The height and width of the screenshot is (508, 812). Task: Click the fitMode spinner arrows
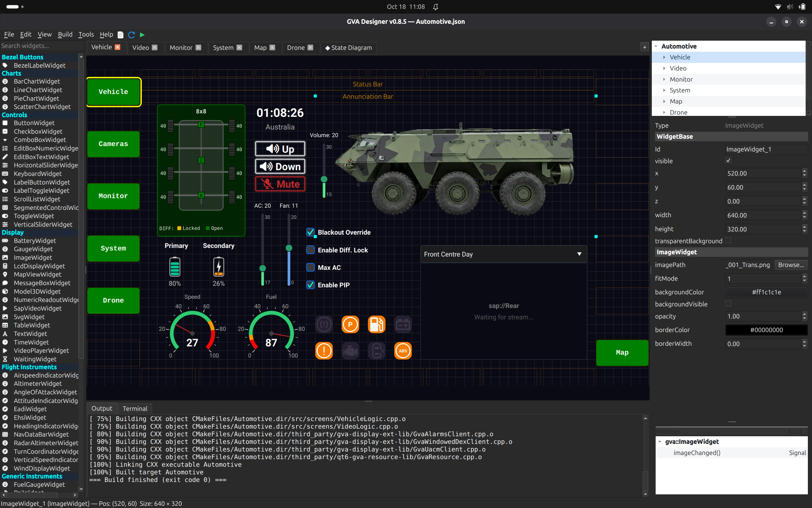tap(804, 278)
